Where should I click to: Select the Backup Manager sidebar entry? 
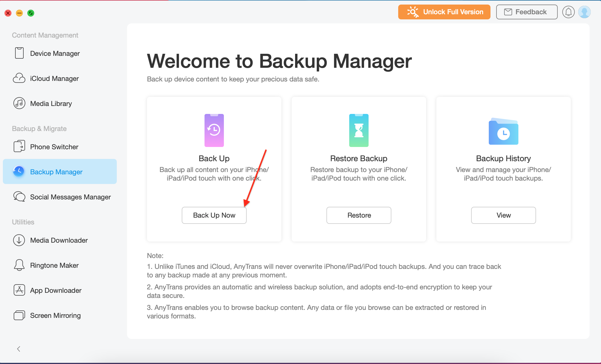coord(56,172)
